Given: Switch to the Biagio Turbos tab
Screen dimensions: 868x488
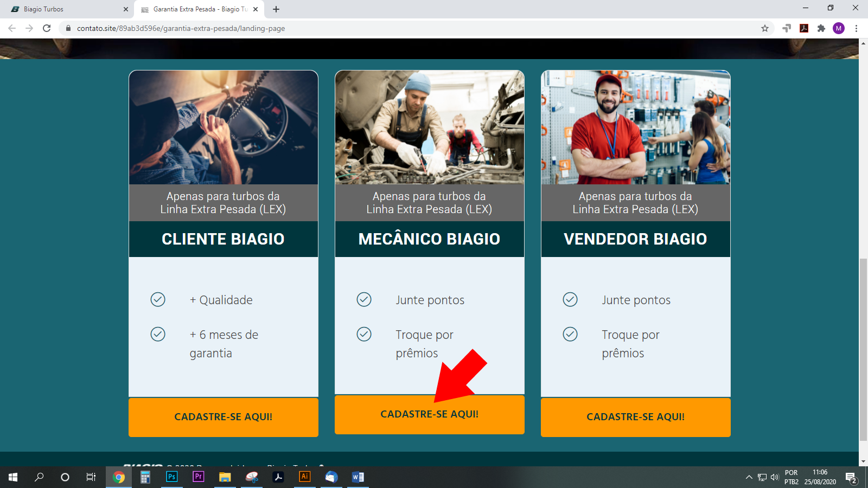Looking at the screenshot, I should point(68,9).
